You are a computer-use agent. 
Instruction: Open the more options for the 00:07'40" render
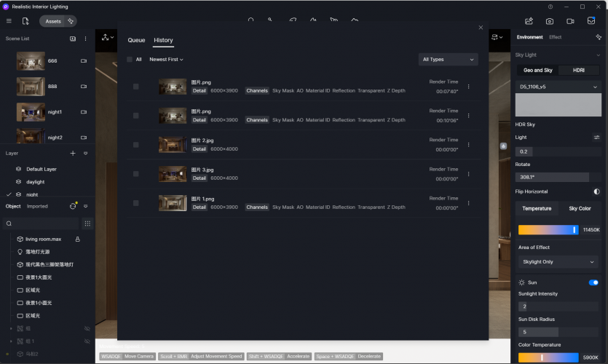(468, 87)
